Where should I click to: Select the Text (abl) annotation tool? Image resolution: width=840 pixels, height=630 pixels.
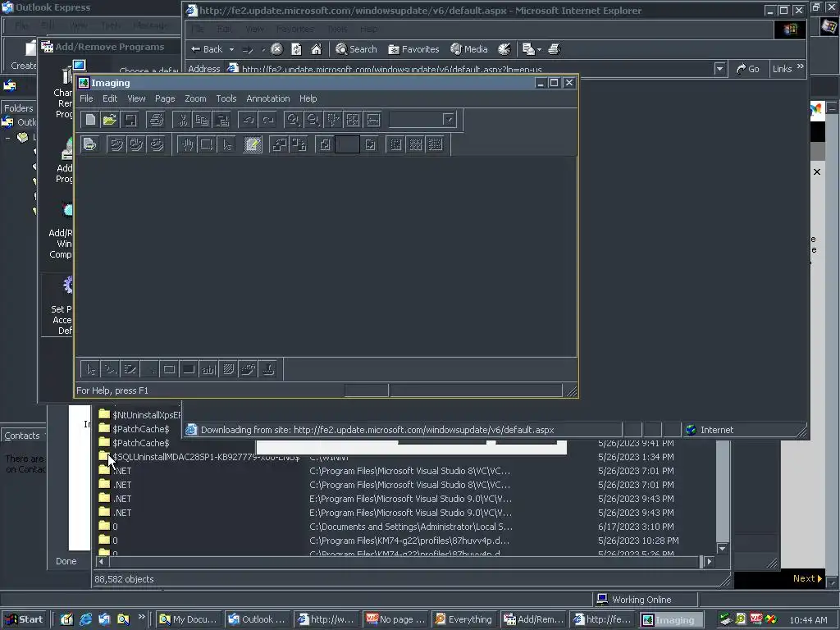(x=208, y=369)
